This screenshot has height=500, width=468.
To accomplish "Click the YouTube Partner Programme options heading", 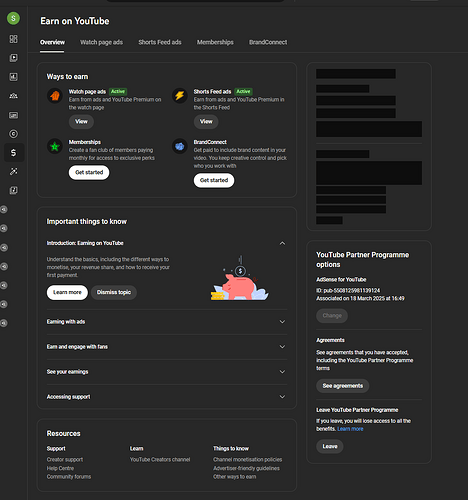I will point(363,260).
